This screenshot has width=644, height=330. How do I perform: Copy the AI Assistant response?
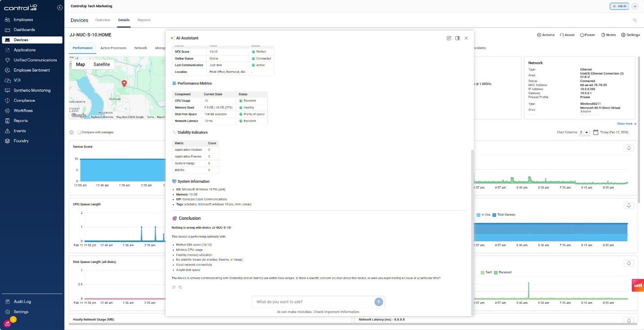pos(180,287)
